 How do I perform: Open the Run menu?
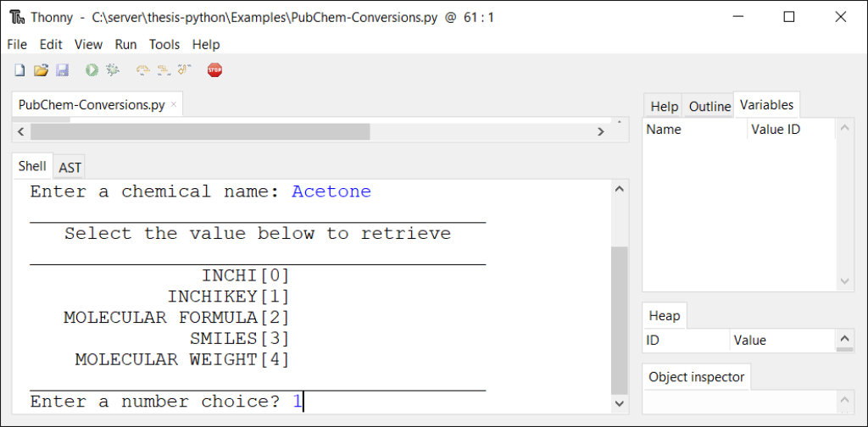tap(125, 44)
